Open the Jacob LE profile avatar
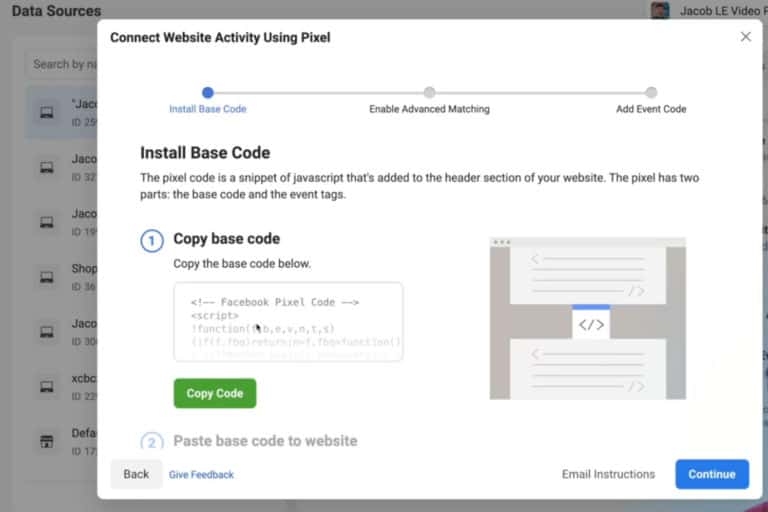Image resolution: width=768 pixels, height=512 pixels. pos(660,10)
